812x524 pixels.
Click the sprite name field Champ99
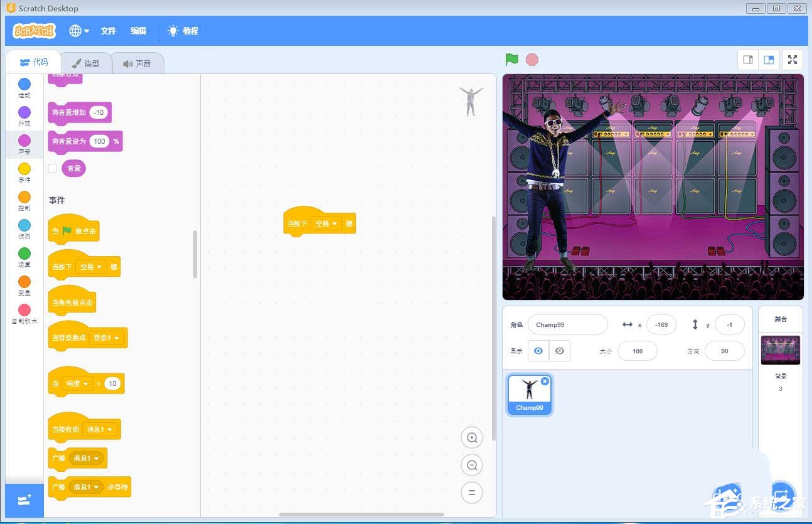point(567,324)
